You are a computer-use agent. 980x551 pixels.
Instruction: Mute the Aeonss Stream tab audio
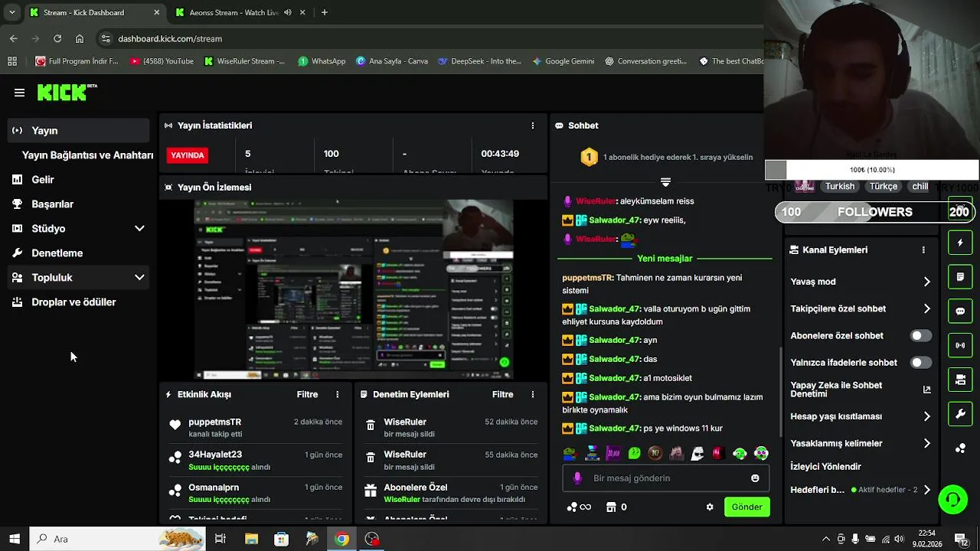pyautogui.click(x=288, y=12)
